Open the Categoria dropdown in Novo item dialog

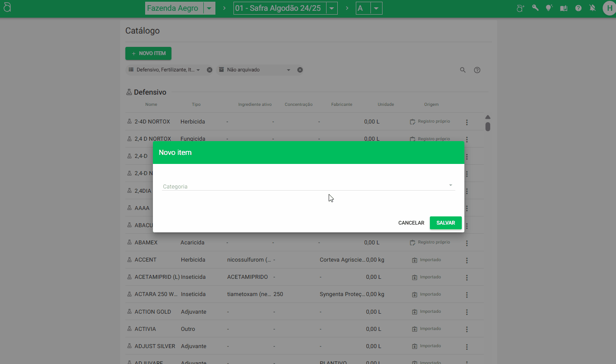[308, 186]
